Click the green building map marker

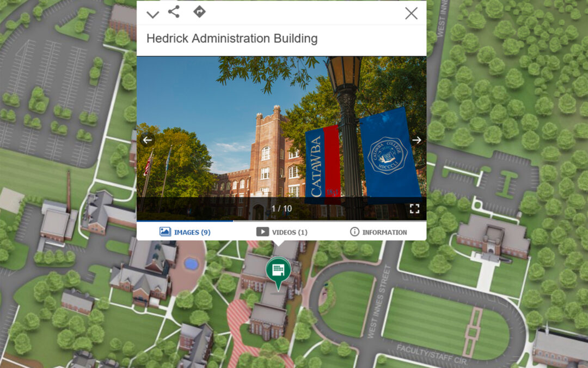pyautogui.click(x=278, y=270)
